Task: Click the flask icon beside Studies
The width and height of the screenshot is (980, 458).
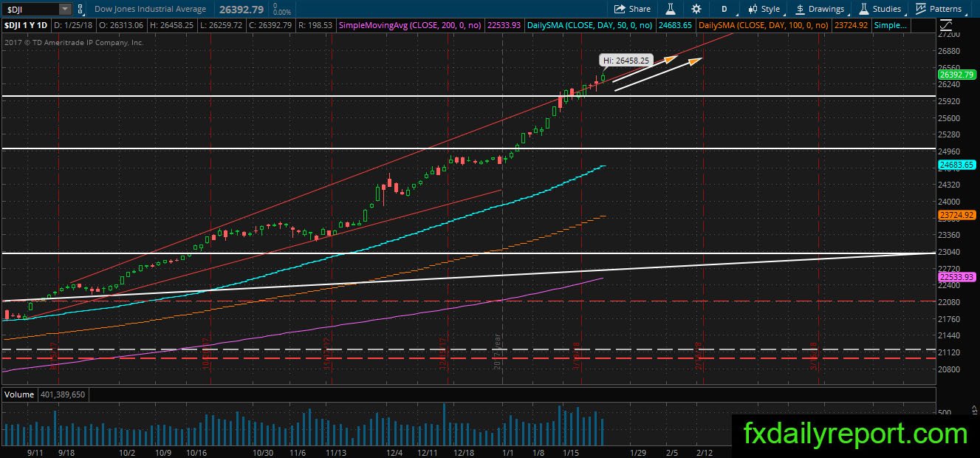Action: click(863, 9)
